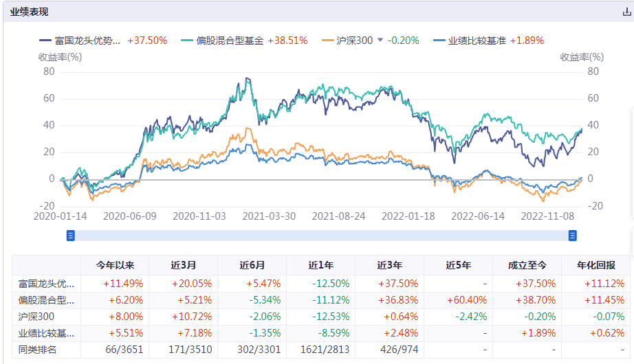This screenshot has width=634, height=364.
Task: Click the middle of the date range slider track
Action: [x=321, y=236]
